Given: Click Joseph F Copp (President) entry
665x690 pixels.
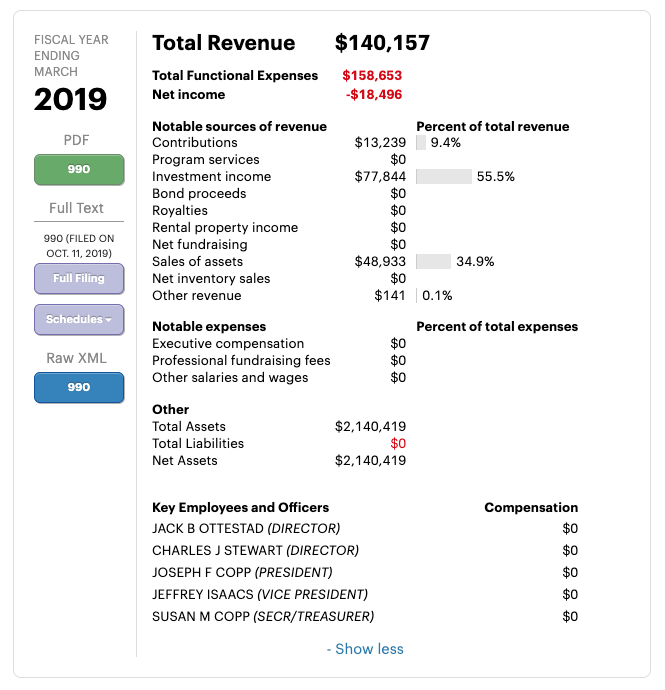Looking at the screenshot, I should click(x=242, y=573).
